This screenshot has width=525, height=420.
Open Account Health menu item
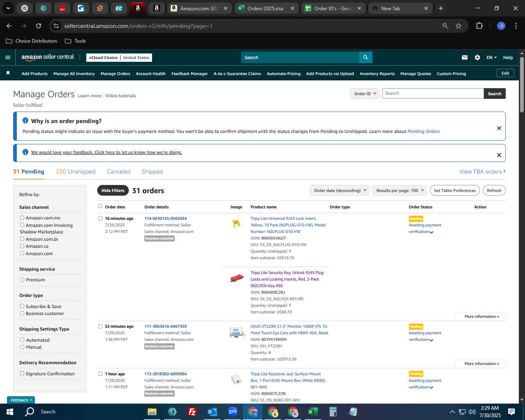151,74
